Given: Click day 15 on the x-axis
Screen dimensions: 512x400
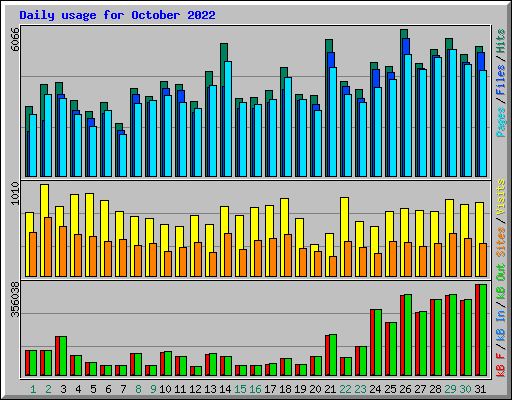Looking at the screenshot, I should click(x=240, y=389).
